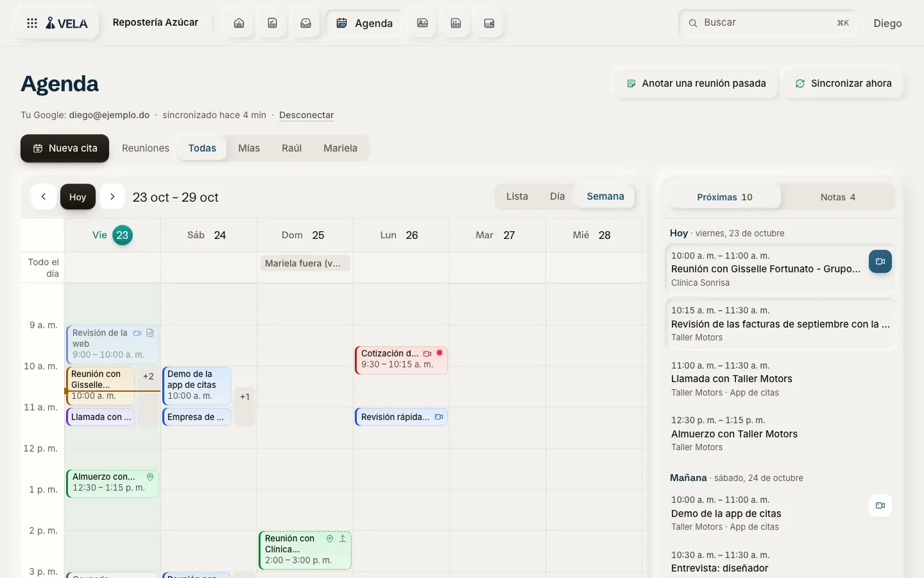
Task: Open Llamada con Taller Motors in sidebar
Action: pyautogui.click(x=780, y=379)
